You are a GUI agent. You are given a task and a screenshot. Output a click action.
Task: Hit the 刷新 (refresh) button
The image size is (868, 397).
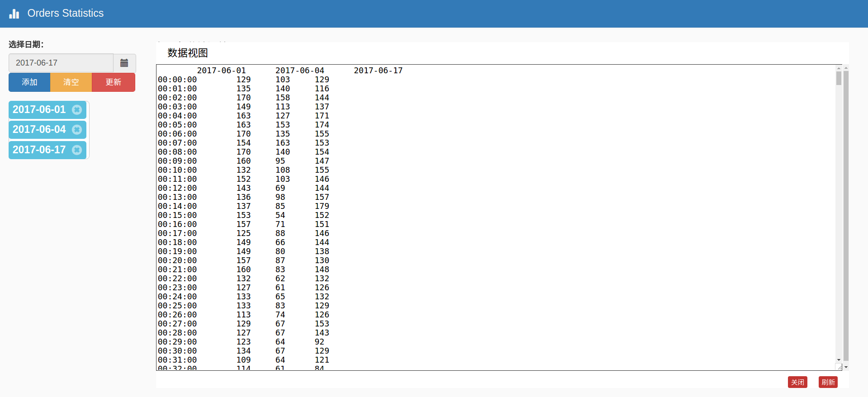click(x=828, y=382)
